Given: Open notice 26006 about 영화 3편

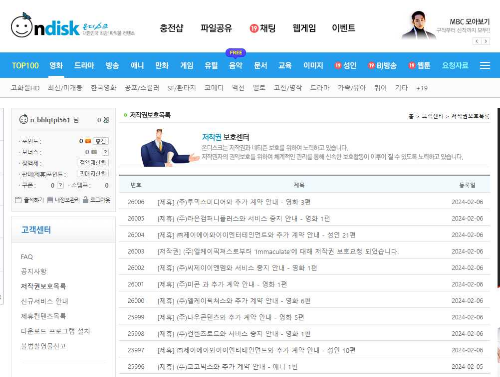Looking at the screenshot, I should [234, 202].
